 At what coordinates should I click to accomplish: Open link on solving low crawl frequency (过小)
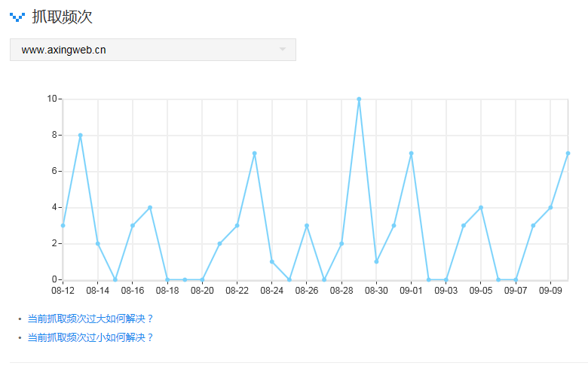[90, 337]
